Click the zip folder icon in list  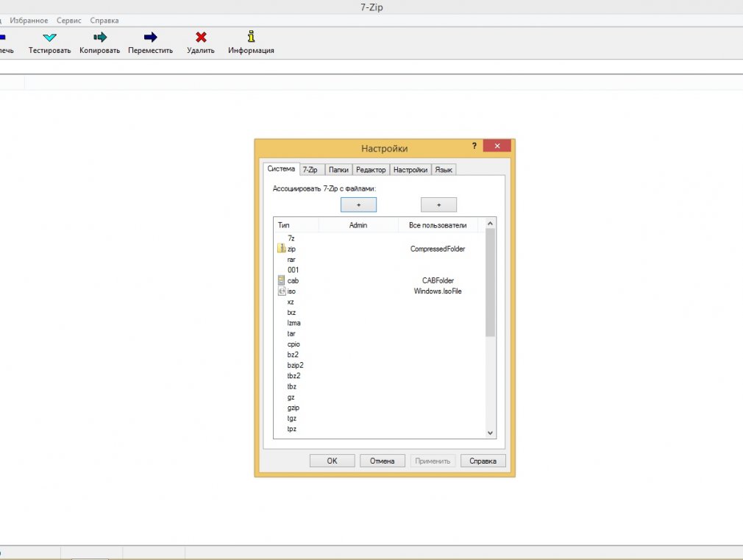282,249
